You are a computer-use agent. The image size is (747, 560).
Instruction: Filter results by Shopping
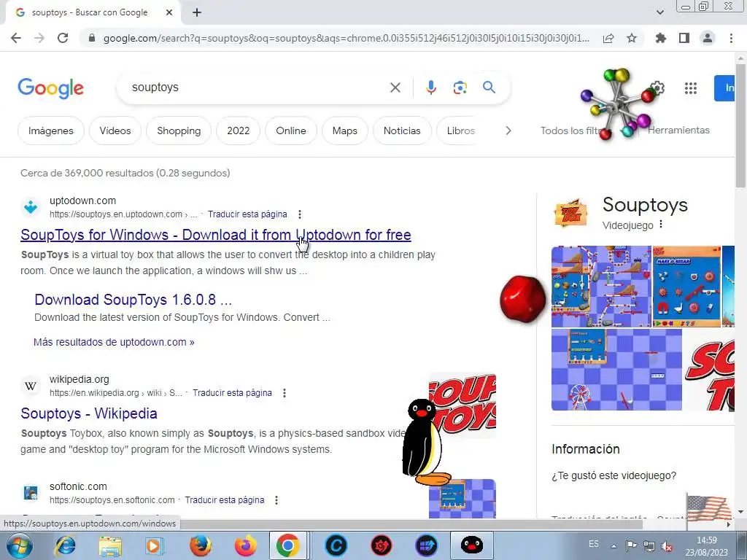coord(179,131)
